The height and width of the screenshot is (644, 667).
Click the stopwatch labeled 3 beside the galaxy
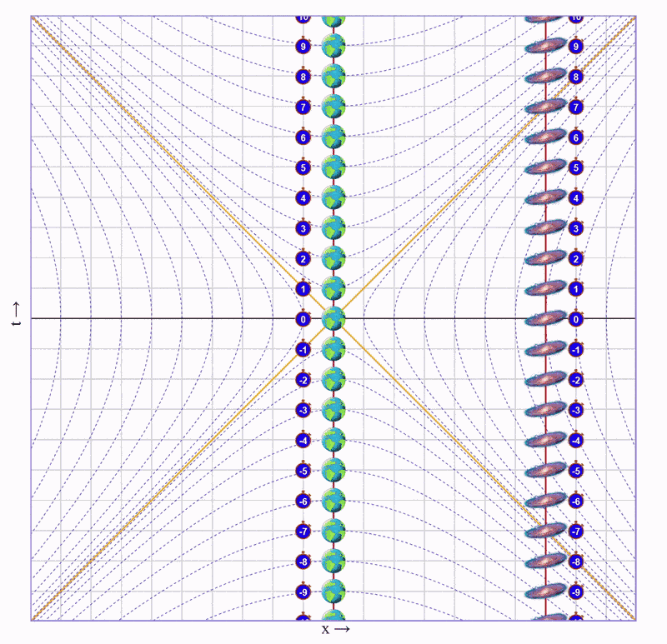pos(576,227)
